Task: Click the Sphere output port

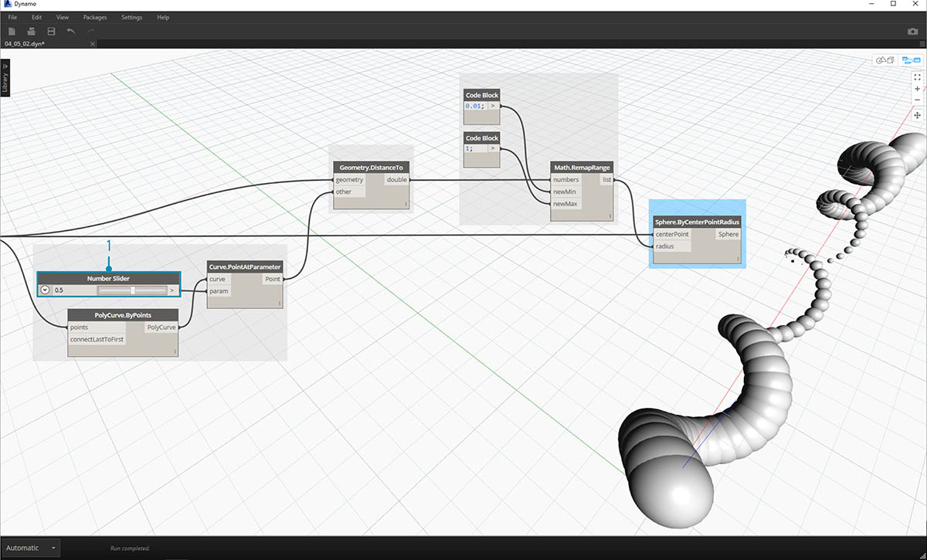Action: tap(728, 234)
